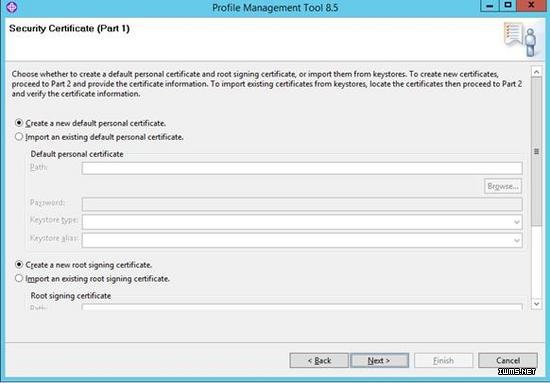Image resolution: width=550 pixels, height=383 pixels.
Task: Click the 'Security Certificate (Part 1)' heading
Action: coord(69,28)
